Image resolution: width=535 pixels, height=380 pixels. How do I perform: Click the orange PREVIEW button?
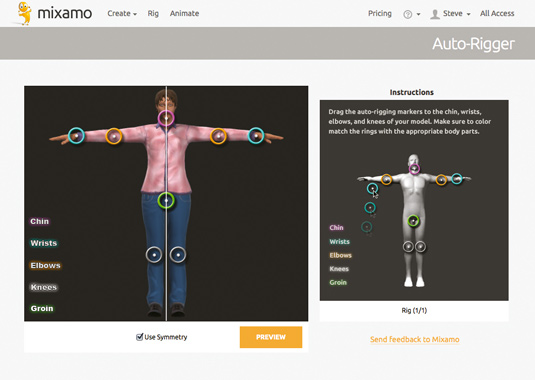coord(271,337)
